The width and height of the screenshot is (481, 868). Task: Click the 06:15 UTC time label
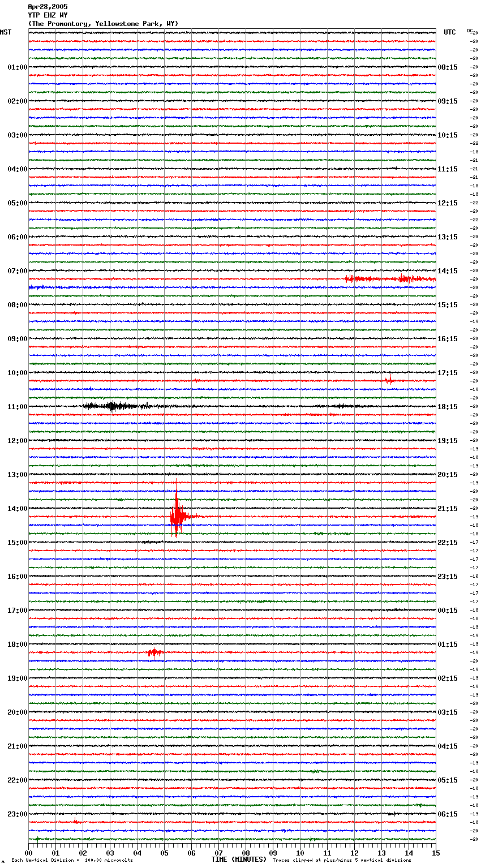(x=448, y=814)
